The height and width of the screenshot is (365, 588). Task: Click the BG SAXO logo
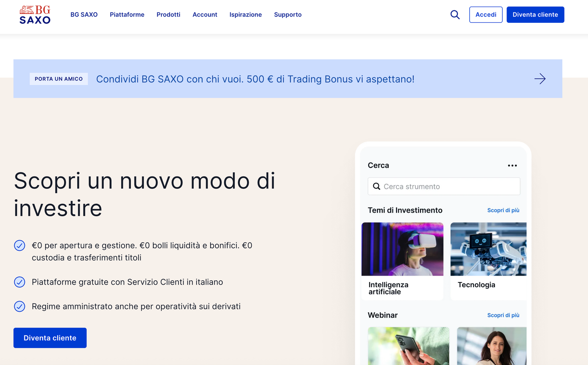35,15
